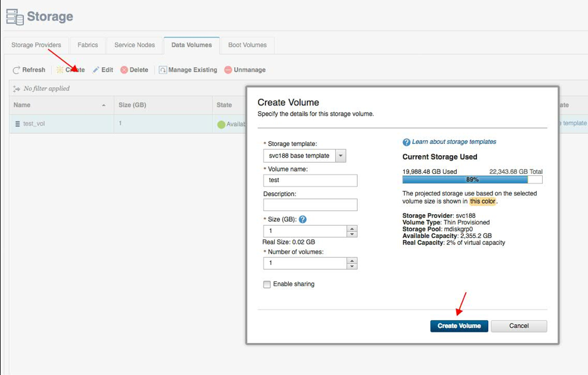Click the green Available status dot

[222, 124]
